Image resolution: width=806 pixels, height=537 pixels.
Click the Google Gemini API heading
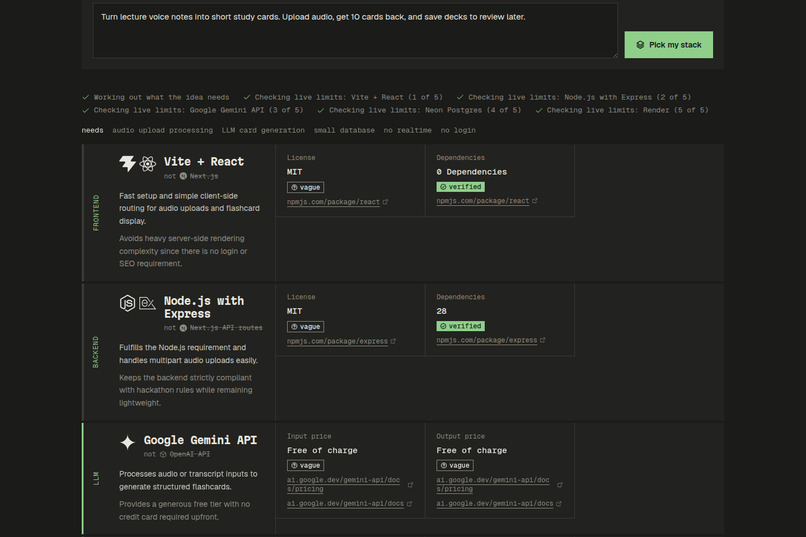(x=200, y=440)
